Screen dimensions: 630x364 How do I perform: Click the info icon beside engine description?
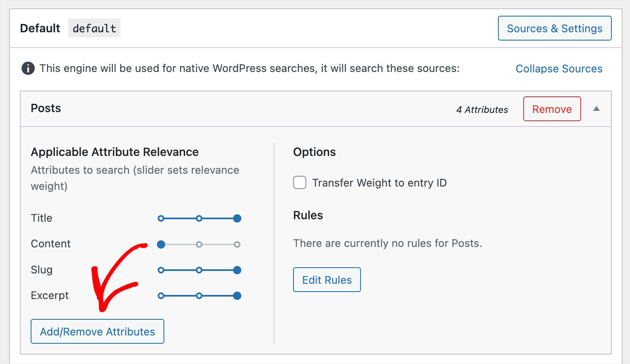(x=28, y=68)
